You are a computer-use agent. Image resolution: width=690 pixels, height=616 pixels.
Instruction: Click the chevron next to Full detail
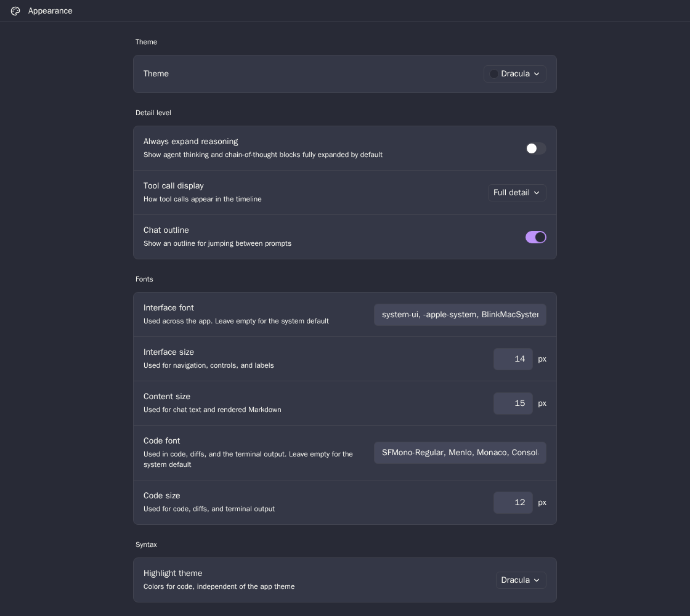pos(537,193)
